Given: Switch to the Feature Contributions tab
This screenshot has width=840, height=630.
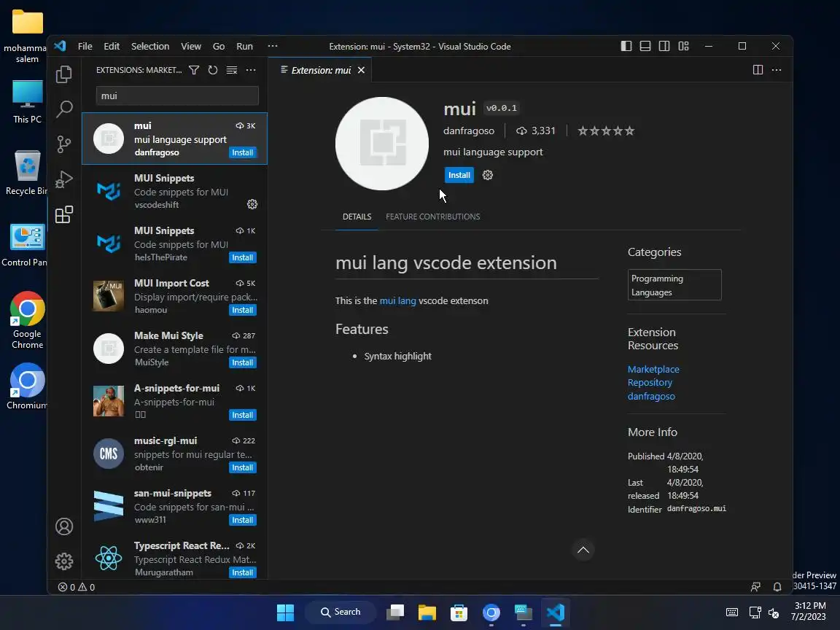Looking at the screenshot, I should 433,217.
